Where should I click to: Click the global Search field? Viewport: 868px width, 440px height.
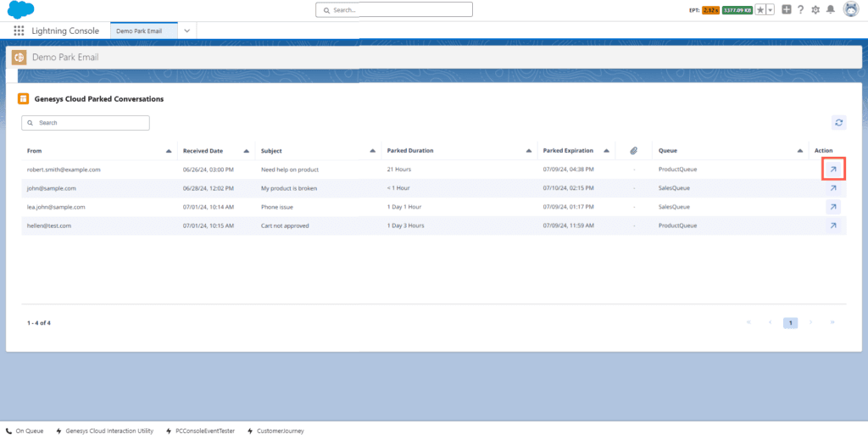click(x=394, y=9)
